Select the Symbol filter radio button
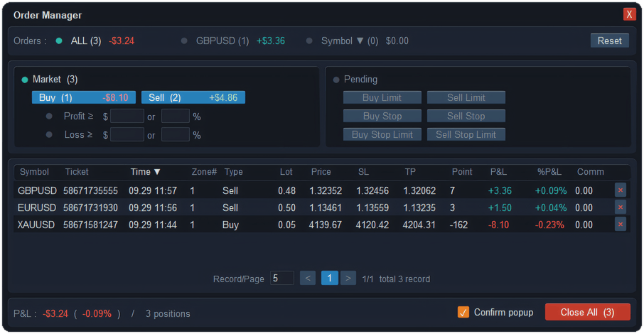This screenshot has width=644, height=334. [x=309, y=41]
